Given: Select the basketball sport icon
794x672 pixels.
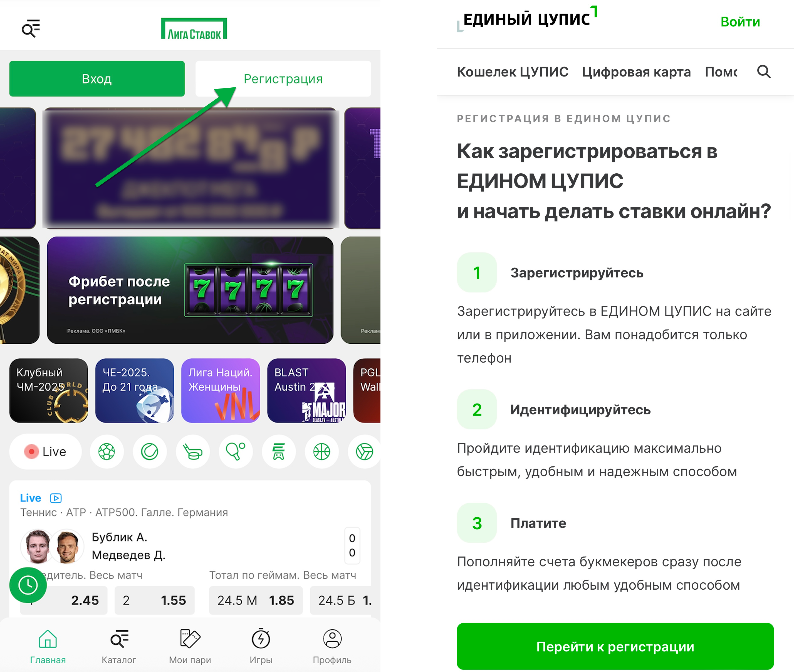Looking at the screenshot, I should pos(322,452).
